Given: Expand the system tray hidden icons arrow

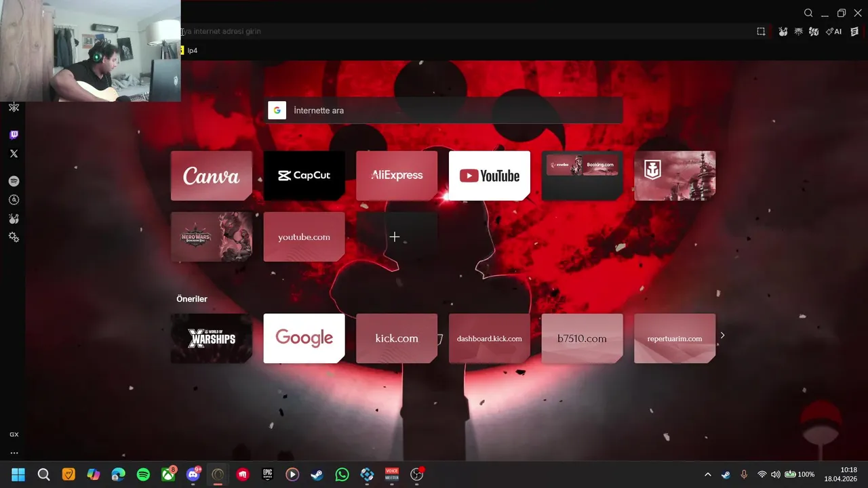Looking at the screenshot, I should click(x=708, y=474).
